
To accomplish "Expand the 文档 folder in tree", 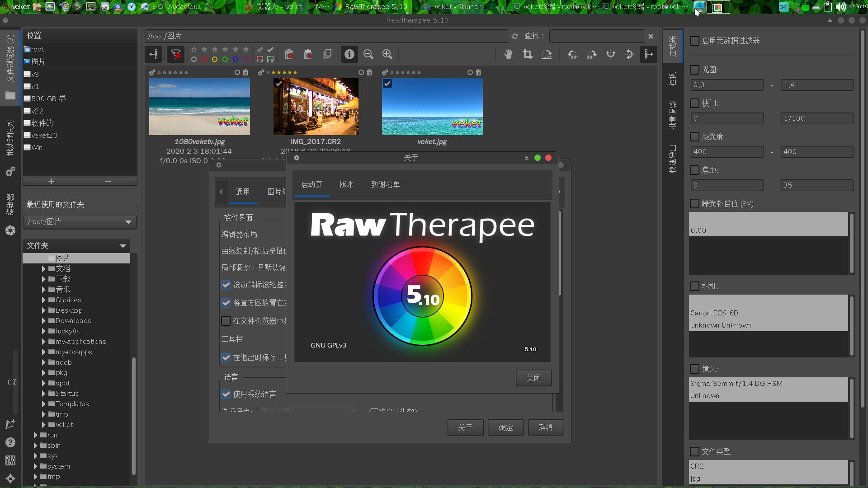I will tap(43, 268).
